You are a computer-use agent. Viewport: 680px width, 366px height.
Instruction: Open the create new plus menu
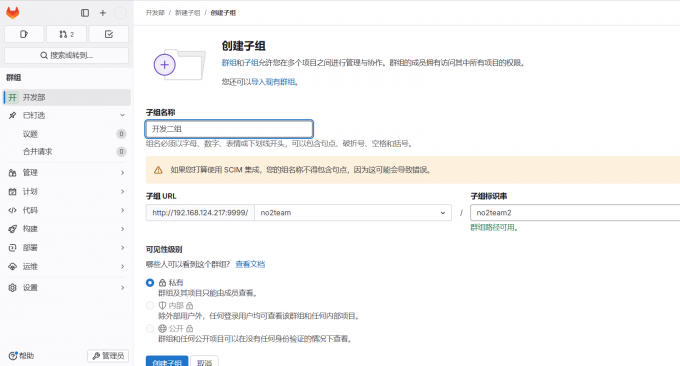tap(103, 13)
